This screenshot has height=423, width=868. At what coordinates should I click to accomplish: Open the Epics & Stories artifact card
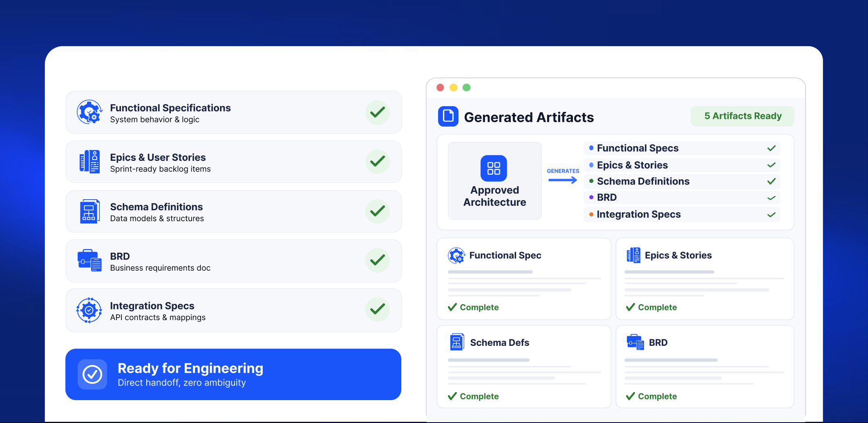(x=705, y=279)
